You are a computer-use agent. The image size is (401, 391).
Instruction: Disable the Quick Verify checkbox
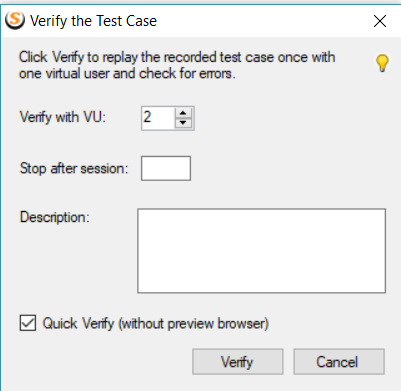pos(28,323)
